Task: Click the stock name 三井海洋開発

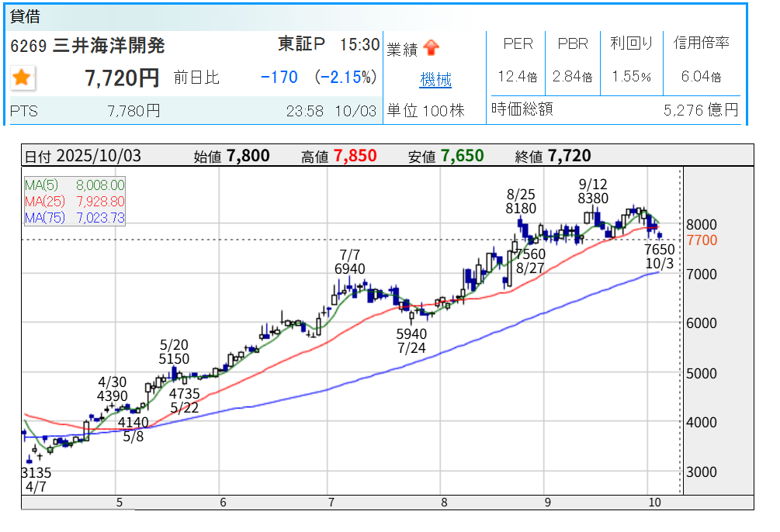Action: coord(109,46)
